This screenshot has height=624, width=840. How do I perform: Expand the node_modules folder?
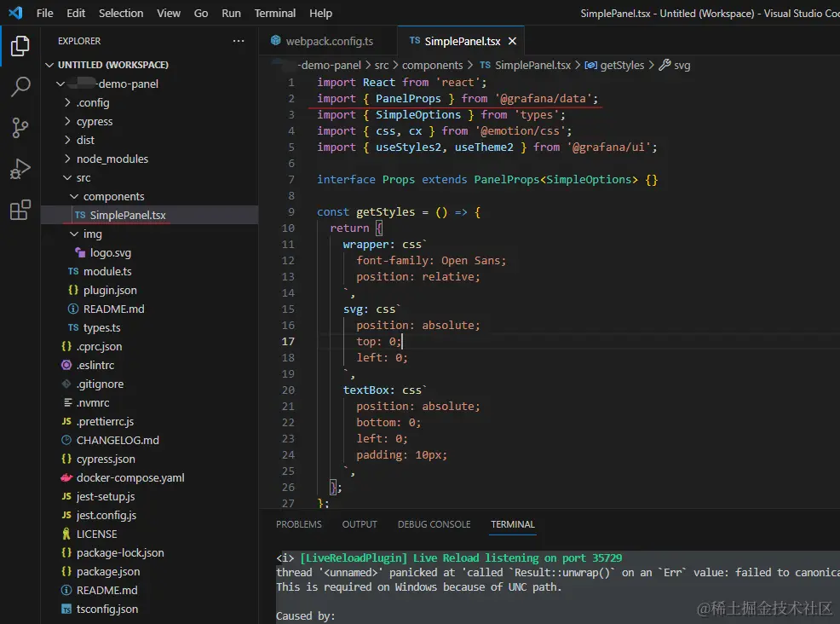112,159
